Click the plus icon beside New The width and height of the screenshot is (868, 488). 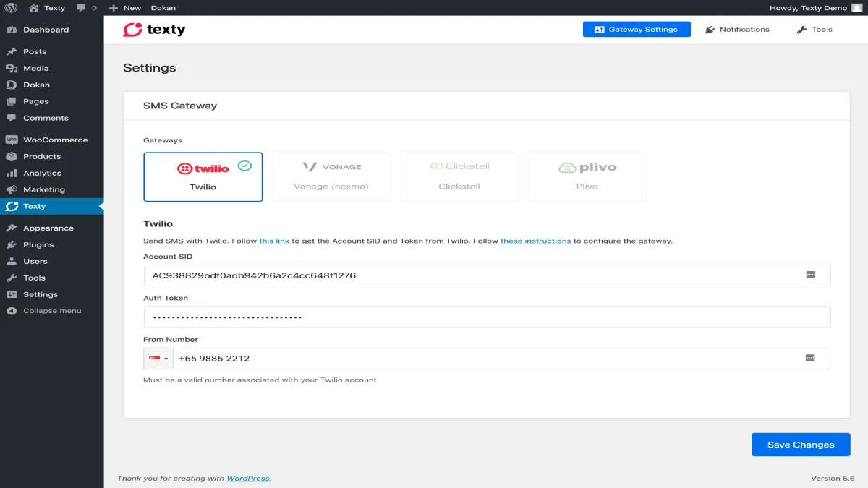[113, 8]
